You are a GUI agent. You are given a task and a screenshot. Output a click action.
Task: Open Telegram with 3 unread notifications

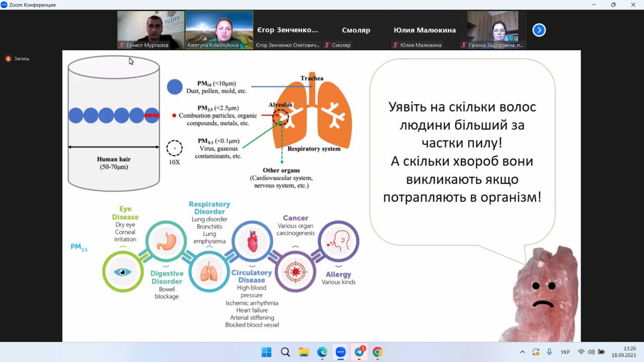[359, 352]
